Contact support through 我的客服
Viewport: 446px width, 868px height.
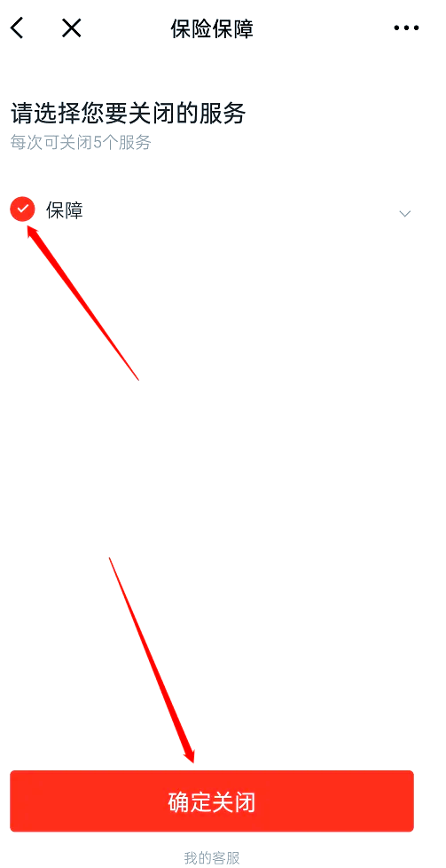tap(212, 858)
